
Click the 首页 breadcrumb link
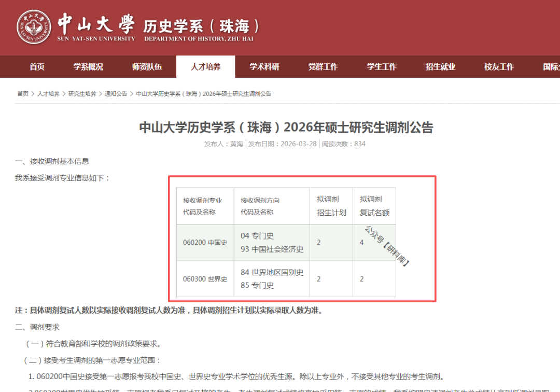[23, 94]
